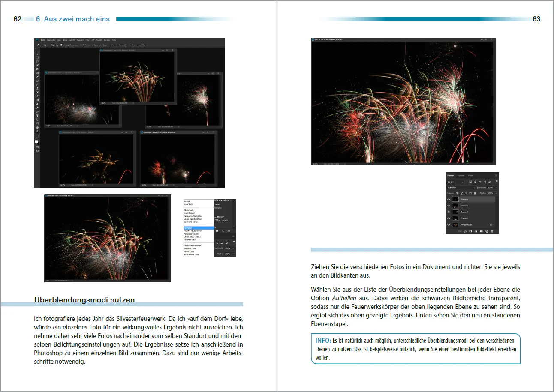Open the Filter menu in the menu bar
Viewport: 554px width, 392px height.
(x=87, y=40)
